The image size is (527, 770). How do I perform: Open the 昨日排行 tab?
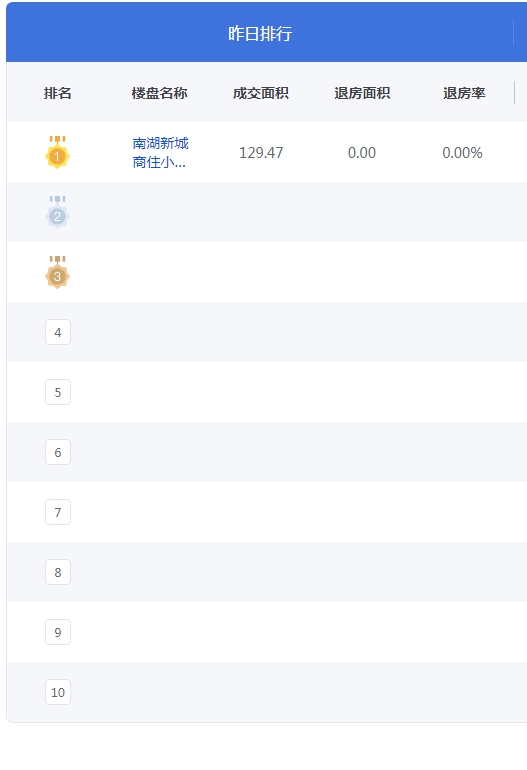click(x=260, y=33)
